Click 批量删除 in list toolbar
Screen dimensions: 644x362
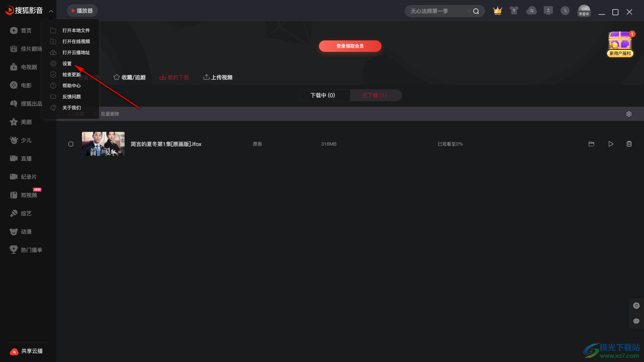[x=107, y=114]
